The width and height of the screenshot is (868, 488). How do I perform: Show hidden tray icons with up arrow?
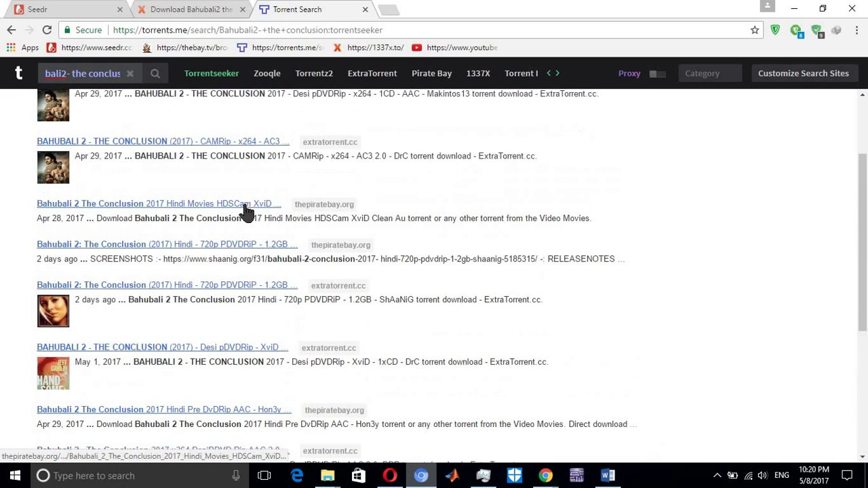coord(717,476)
